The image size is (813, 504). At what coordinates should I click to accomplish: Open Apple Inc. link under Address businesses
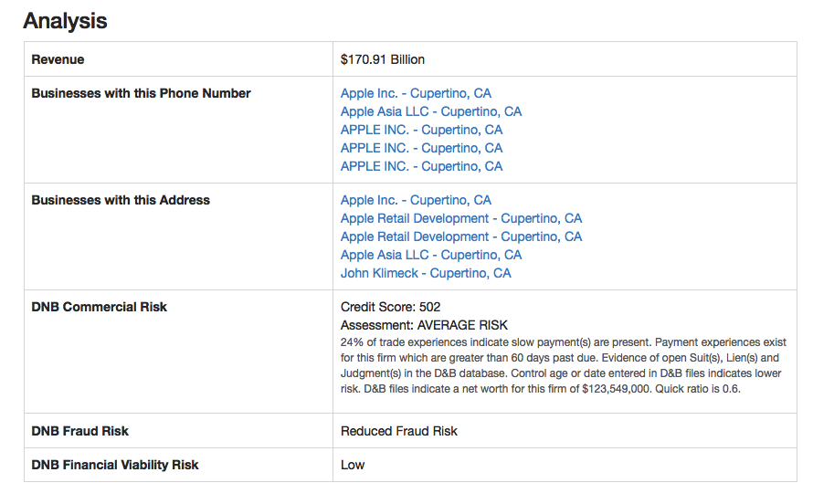pyautogui.click(x=416, y=200)
